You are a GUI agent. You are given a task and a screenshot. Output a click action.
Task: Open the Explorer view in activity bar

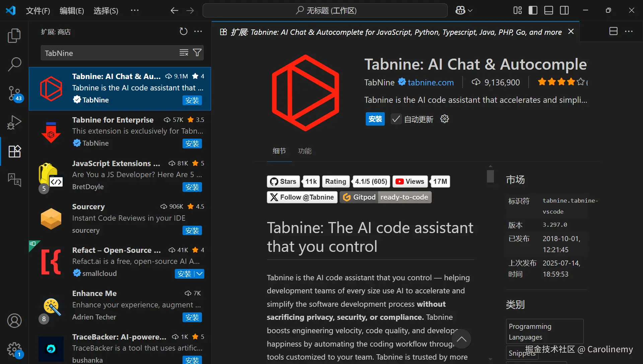pos(14,35)
